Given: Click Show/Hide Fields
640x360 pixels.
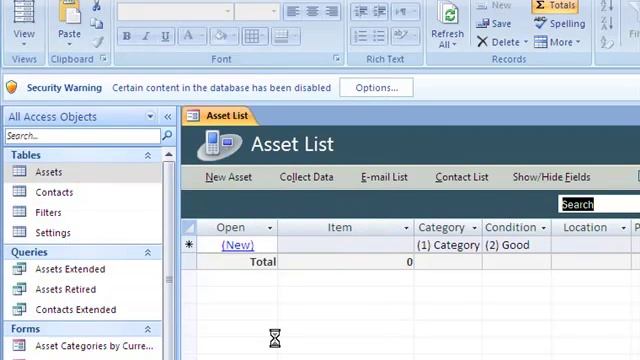Looking at the screenshot, I should 551,177.
